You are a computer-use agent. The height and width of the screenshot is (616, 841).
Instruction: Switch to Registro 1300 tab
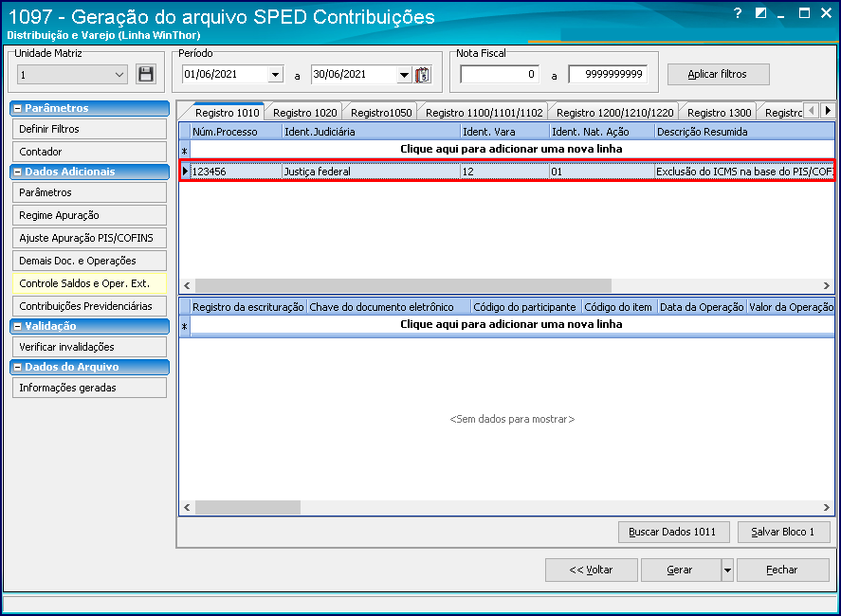point(720,113)
